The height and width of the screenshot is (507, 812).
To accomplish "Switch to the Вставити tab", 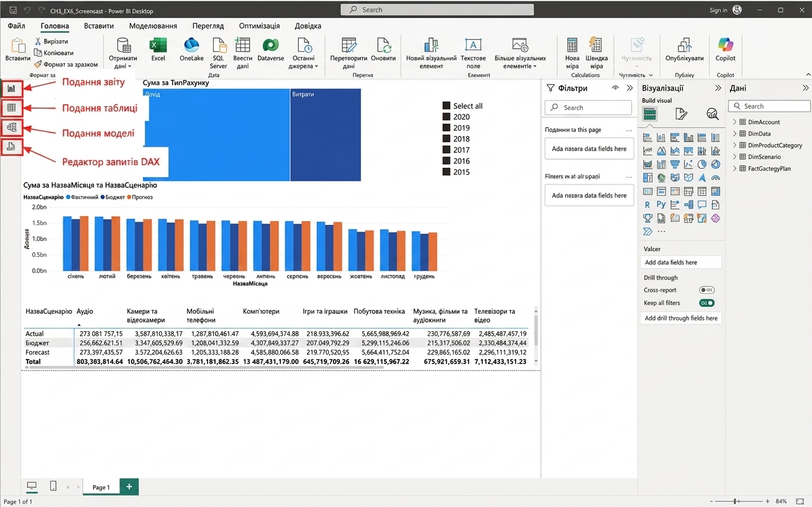I will coord(99,26).
